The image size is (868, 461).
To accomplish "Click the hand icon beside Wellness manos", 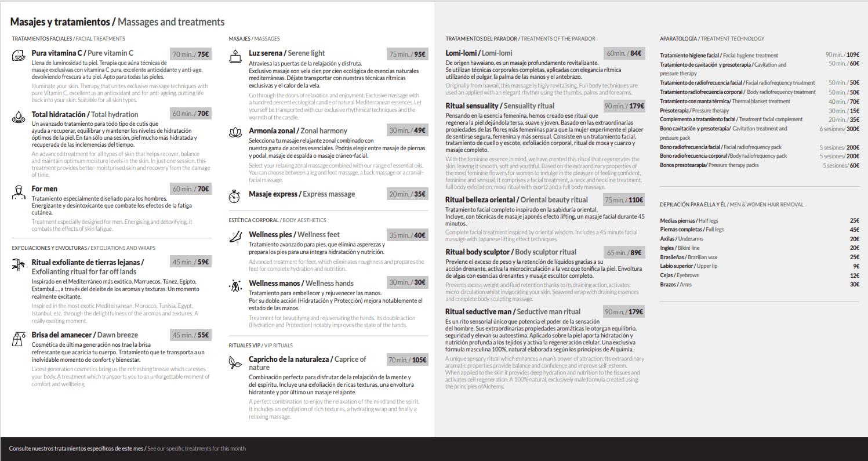I will tap(235, 285).
